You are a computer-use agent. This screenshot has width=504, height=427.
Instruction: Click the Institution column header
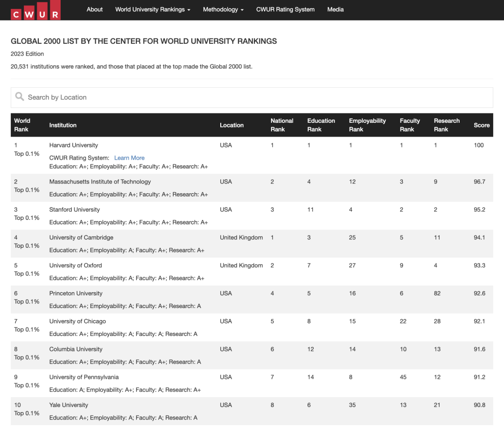pyautogui.click(x=63, y=125)
